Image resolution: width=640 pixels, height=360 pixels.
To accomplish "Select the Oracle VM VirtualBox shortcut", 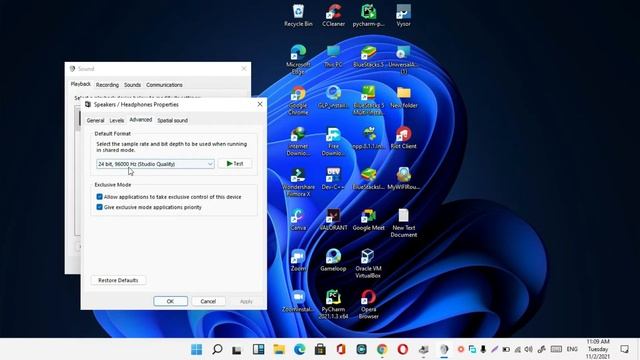I will tap(368, 264).
